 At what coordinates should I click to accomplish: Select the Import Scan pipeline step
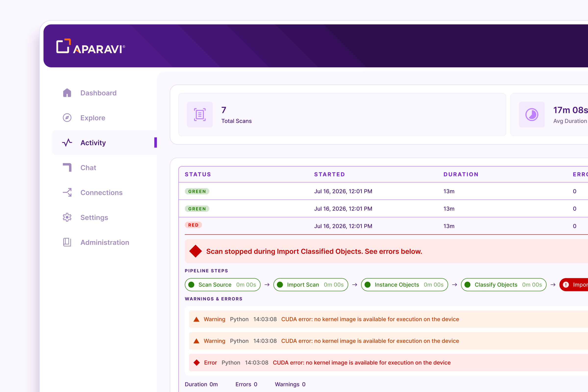point(311,284)
